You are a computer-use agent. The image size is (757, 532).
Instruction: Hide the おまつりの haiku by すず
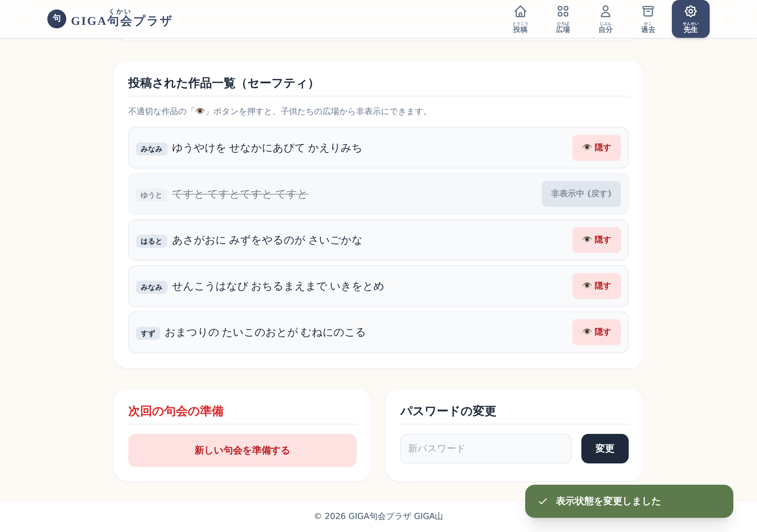point(596,332)
